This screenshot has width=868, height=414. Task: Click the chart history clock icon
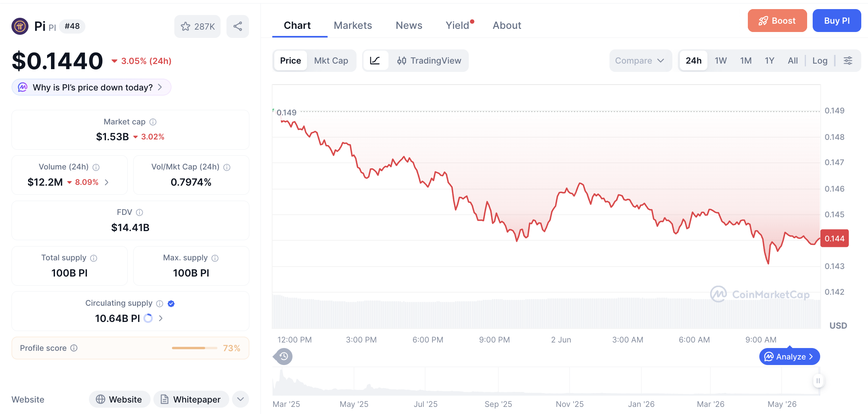coord(283,356)
